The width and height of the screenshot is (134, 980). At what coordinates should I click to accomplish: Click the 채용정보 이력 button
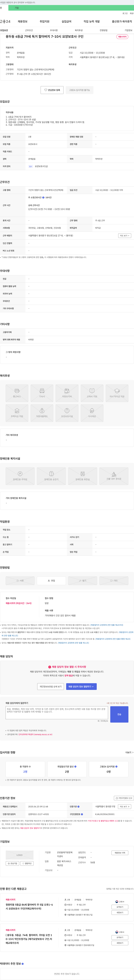tap(120, 853)
